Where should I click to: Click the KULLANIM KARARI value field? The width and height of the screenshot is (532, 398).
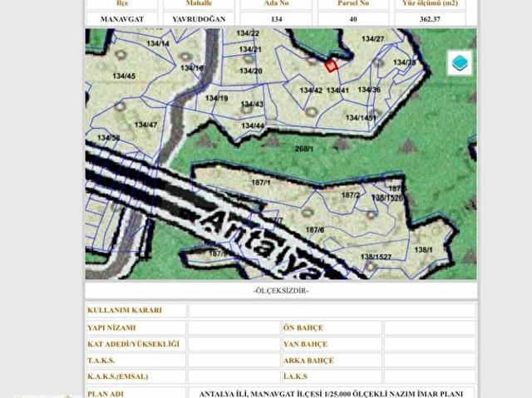[332, 310]
